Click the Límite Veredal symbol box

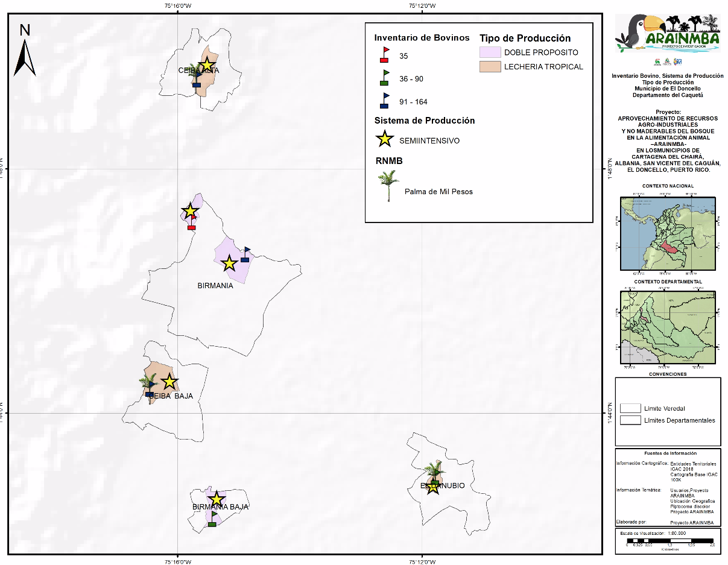coord(630,408)
